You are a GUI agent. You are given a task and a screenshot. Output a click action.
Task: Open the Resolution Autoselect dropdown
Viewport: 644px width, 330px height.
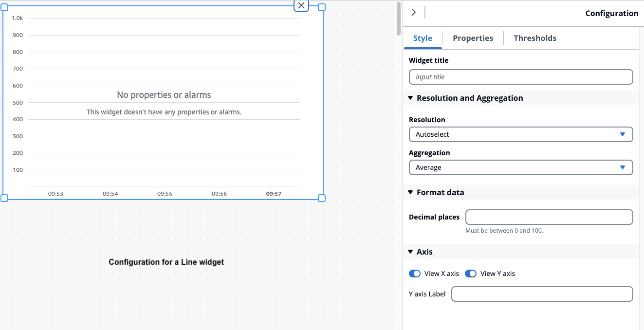(520, 134)
